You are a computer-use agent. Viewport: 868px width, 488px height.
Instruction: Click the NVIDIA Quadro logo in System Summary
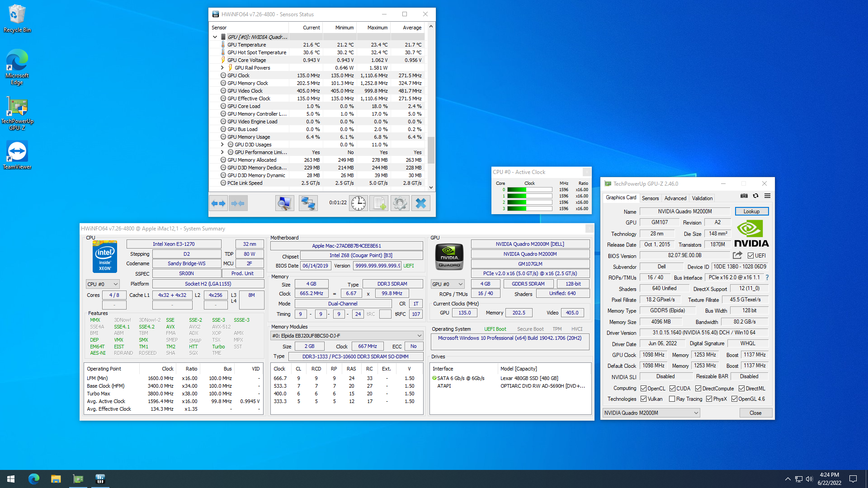pos(449,256)
